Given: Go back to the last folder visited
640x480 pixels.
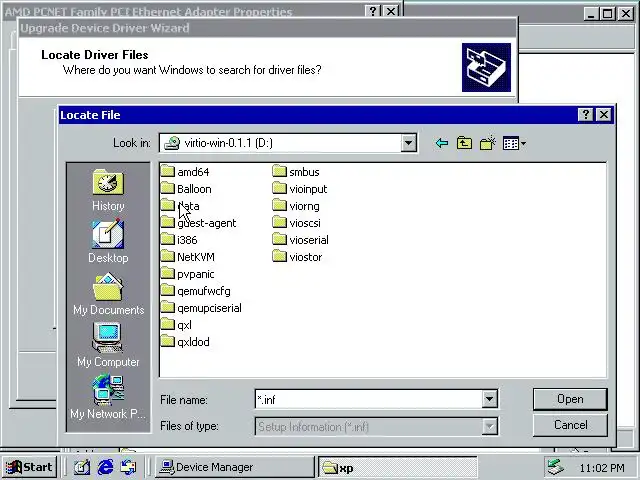Looking at the screenshot, I should 442,143.
